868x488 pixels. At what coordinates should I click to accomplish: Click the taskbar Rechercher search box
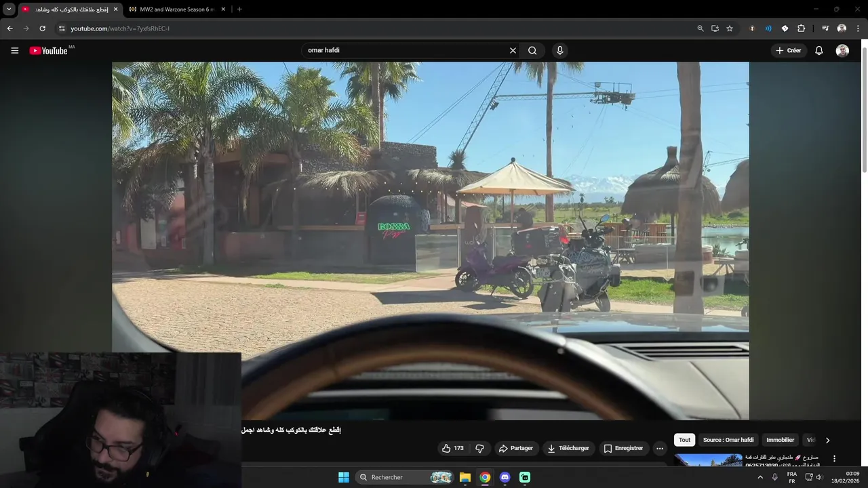tap(404, 477)
